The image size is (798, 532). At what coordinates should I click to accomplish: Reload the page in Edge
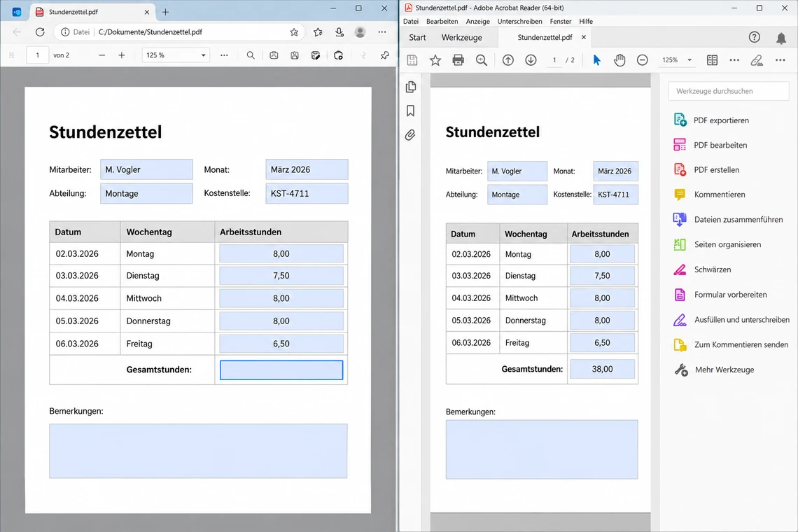(x=40, y=32)
